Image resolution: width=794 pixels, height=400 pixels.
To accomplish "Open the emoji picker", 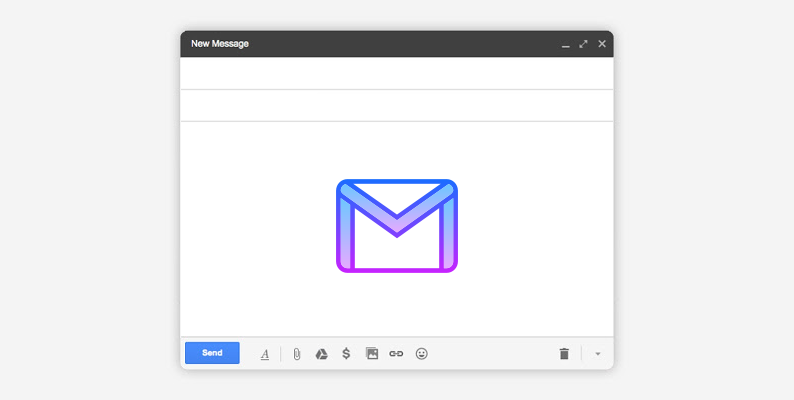I will [422, 354].
